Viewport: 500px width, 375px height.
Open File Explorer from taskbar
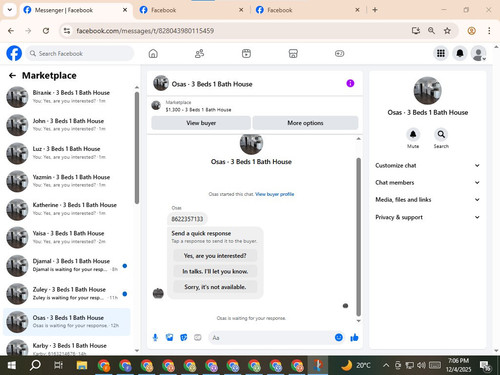pyautogui.click(x=82, y=366)
